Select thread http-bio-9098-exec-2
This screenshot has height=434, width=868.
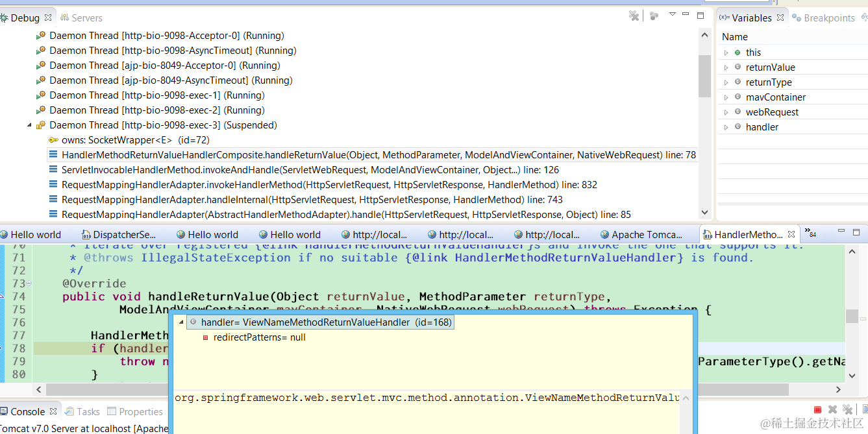157,110
